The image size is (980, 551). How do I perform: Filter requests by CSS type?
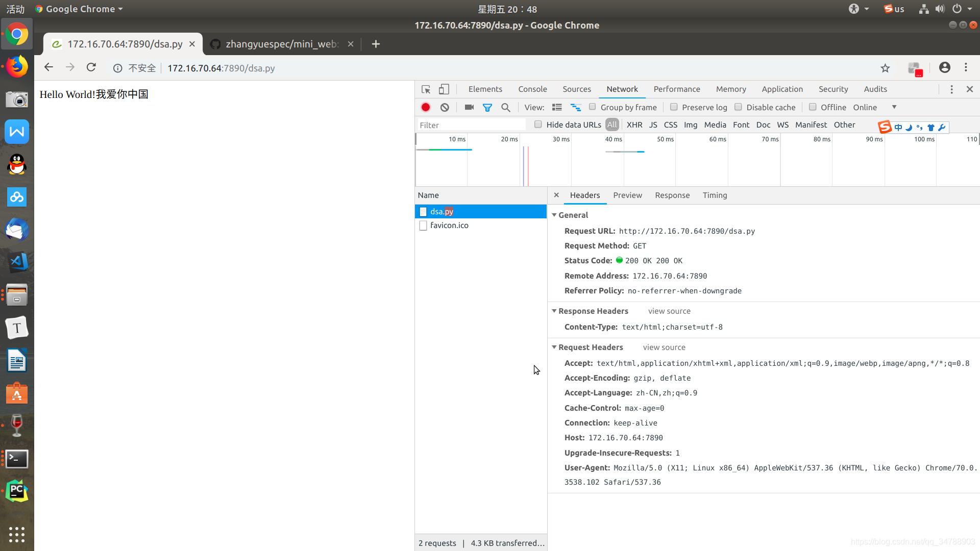(x=671, y=124)
